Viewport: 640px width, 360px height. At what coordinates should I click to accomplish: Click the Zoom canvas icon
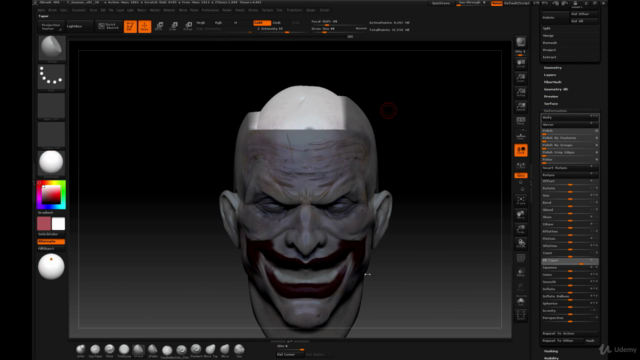(521, 78)
